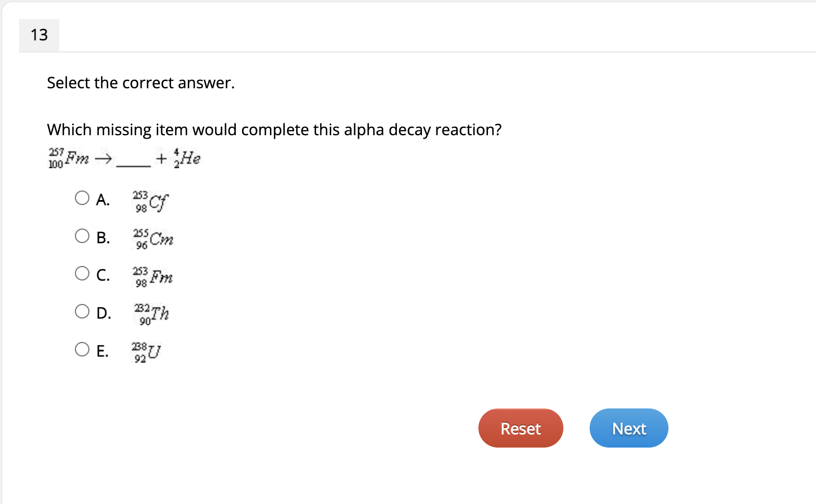Screen dimensions: 816x504
Task: Select answer choice D radio button
Action: pos(82,311)
